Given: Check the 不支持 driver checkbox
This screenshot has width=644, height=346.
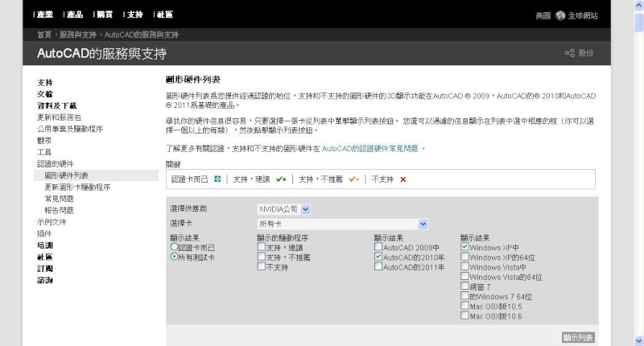Looking at the screenshot, I should [261, 266].
